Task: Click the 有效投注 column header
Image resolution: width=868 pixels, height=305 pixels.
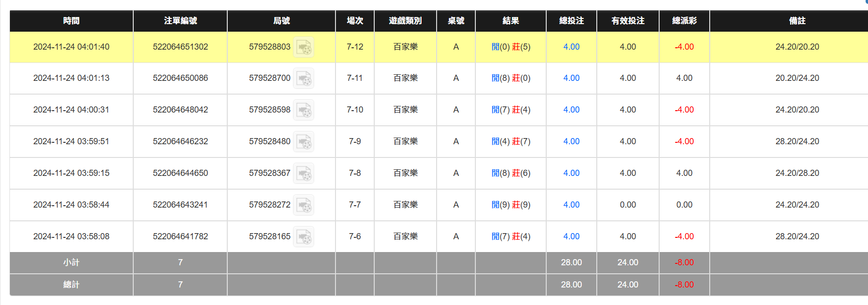Action: tap(627, 21)
